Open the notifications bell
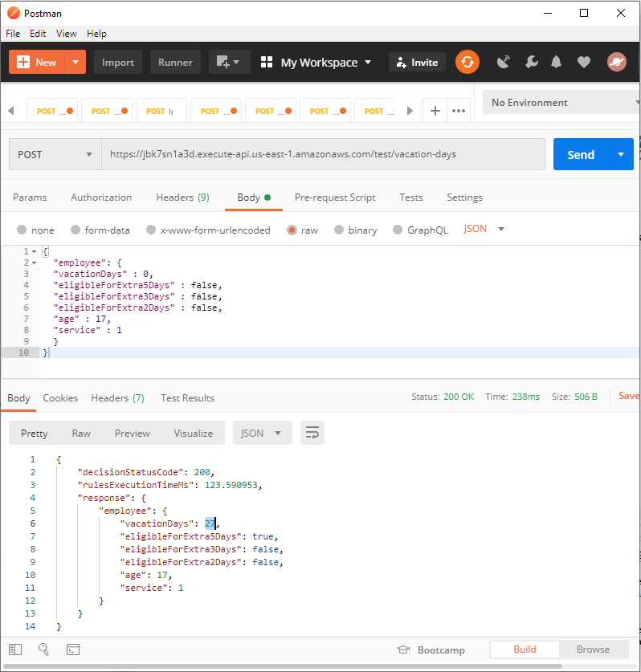 click(x=557, y=62)
